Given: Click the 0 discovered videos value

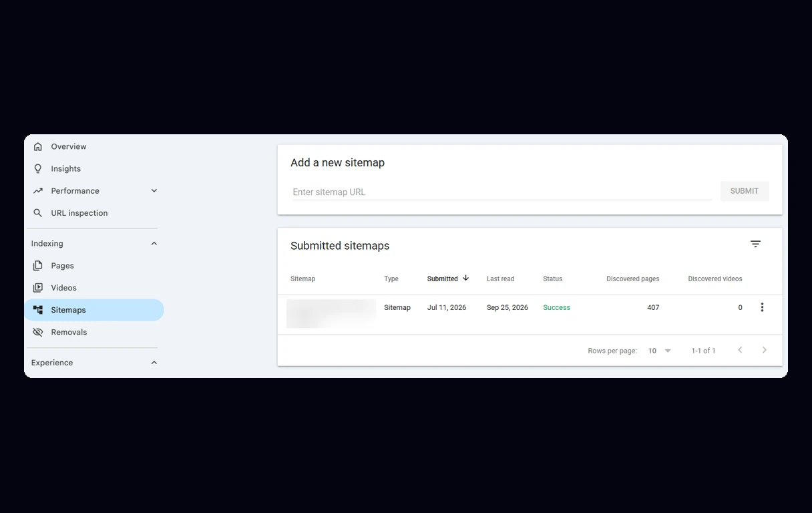Looking at the screenshot, I should click(740, 307).
